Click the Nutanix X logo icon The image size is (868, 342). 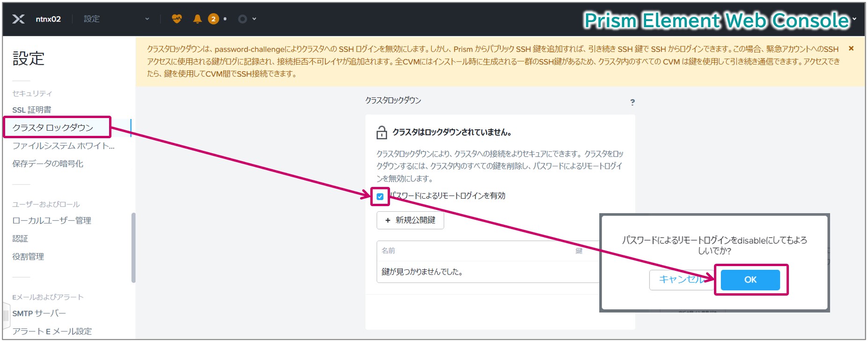[18, 19]
